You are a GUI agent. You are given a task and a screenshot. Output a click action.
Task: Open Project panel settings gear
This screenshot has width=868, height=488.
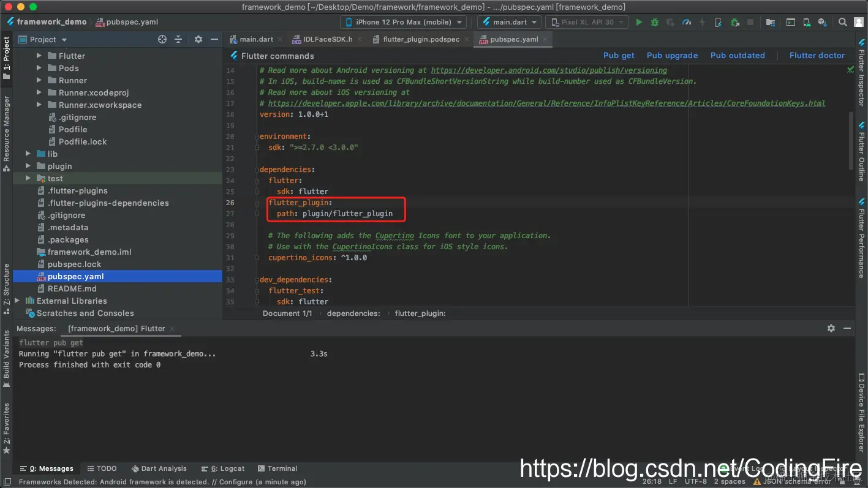click(198, 39)
